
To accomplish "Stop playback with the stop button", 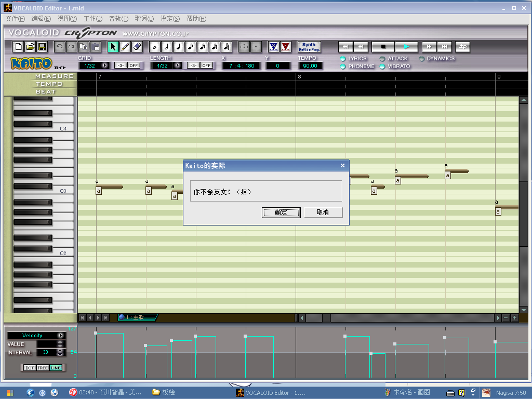I will [x=383, y=47].
